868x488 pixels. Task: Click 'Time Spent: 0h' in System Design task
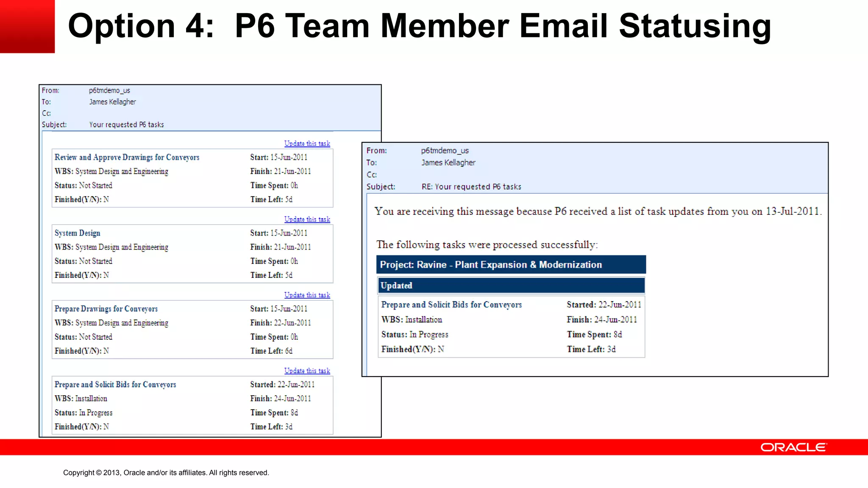point(274,261)
